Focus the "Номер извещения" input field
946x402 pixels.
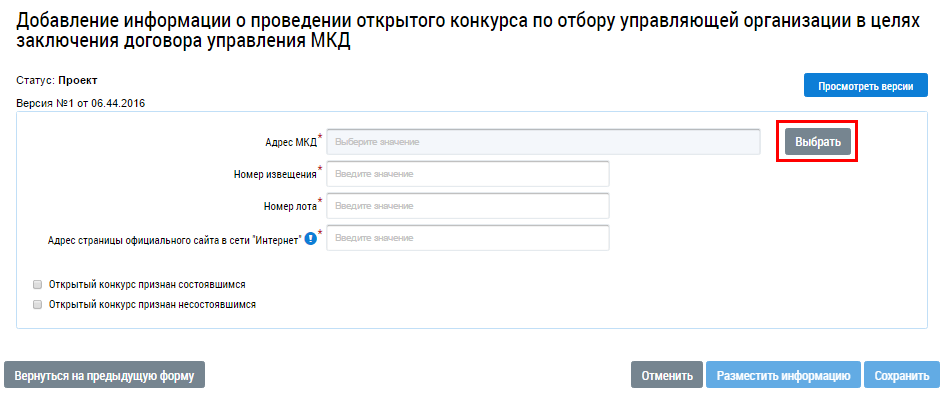(468, 174)
